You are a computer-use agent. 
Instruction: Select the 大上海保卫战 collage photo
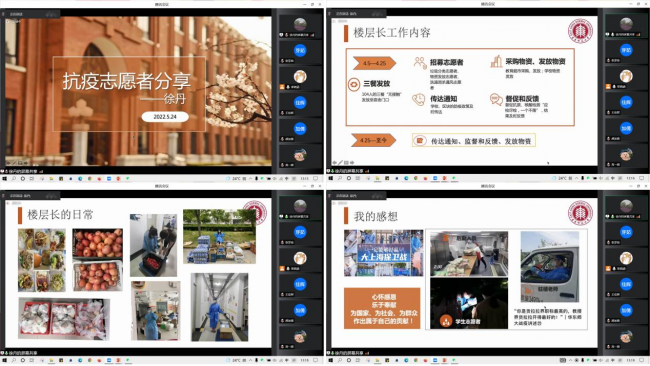point(383,253)
